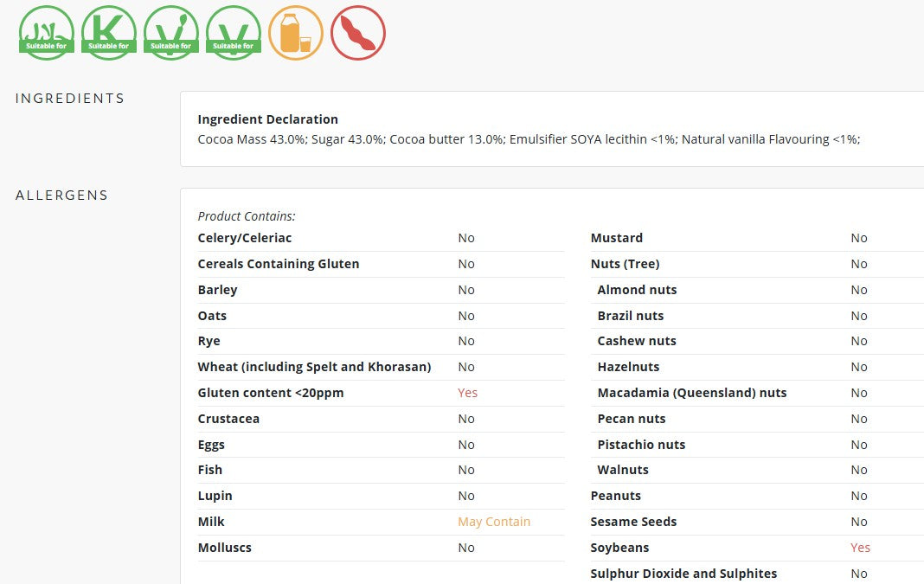Click the vegan V-with-leaf icon
The width and height of the screenshot is (924, 584).
click(171, 33)
